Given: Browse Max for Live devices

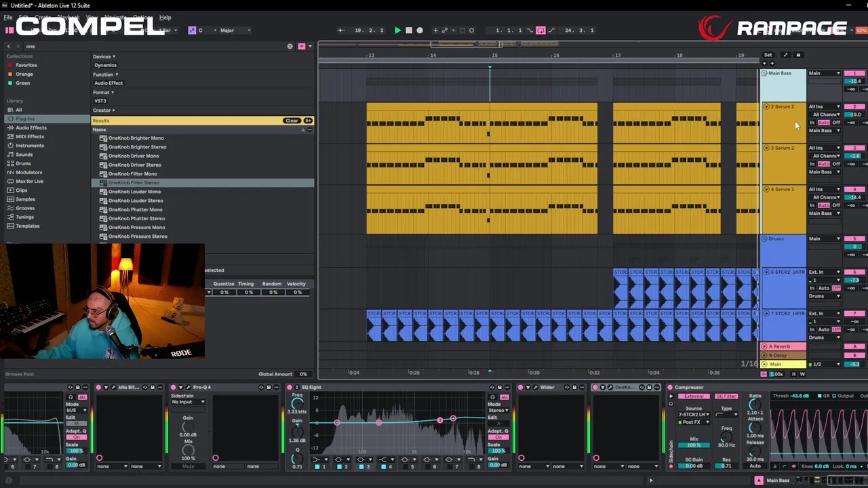Looking at the screenshot, I should coord(29,181).
